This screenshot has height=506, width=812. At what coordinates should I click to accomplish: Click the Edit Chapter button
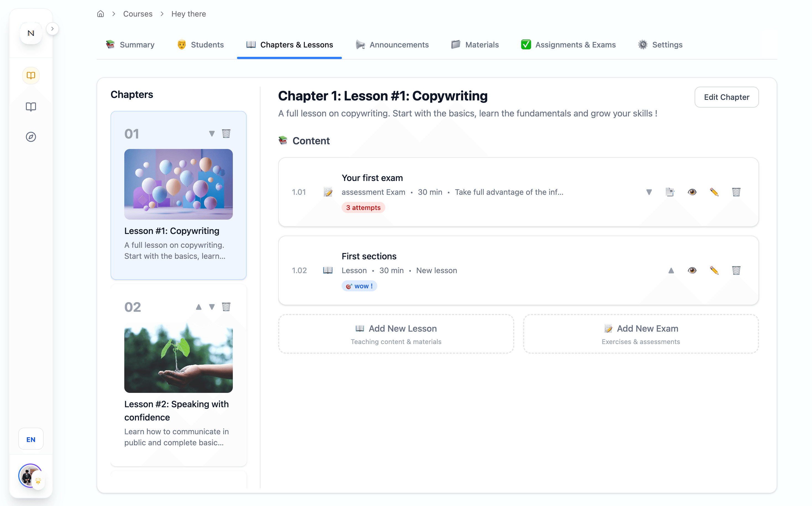point(726,97)
